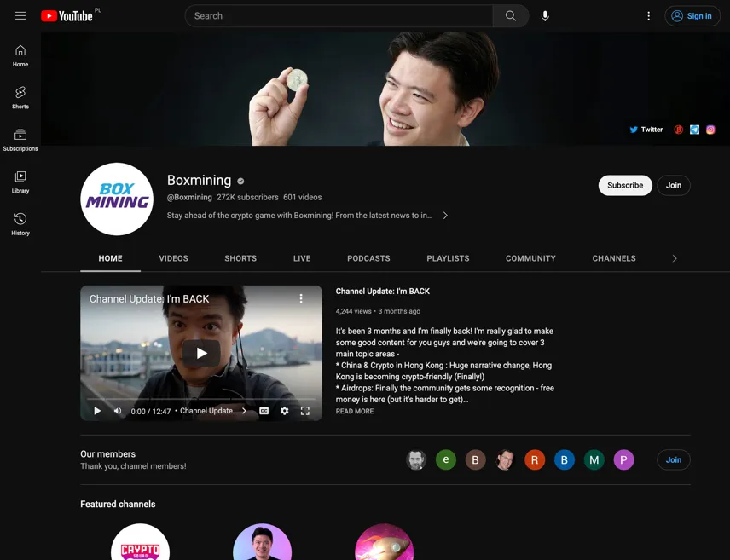Click the blue 'B' member avatar
The height and width of the screenshot is (560, 730).
pos(565,460)
